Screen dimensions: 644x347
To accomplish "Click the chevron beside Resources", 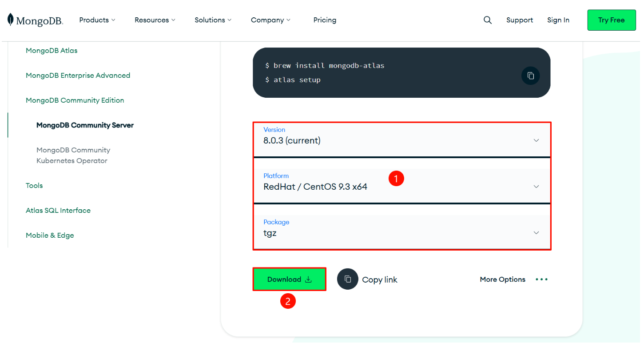I will tap(173, 20).
